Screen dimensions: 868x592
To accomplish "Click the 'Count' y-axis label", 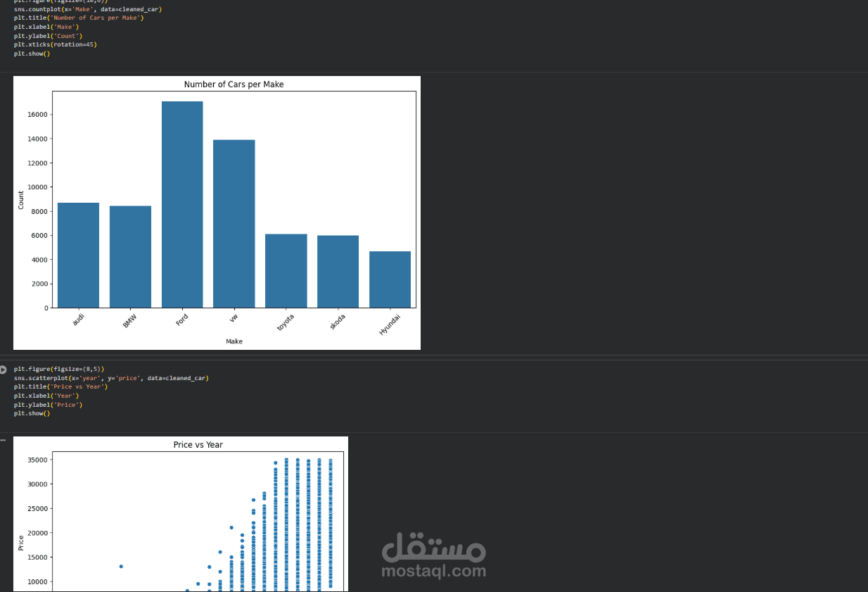I will coord(21,200).
